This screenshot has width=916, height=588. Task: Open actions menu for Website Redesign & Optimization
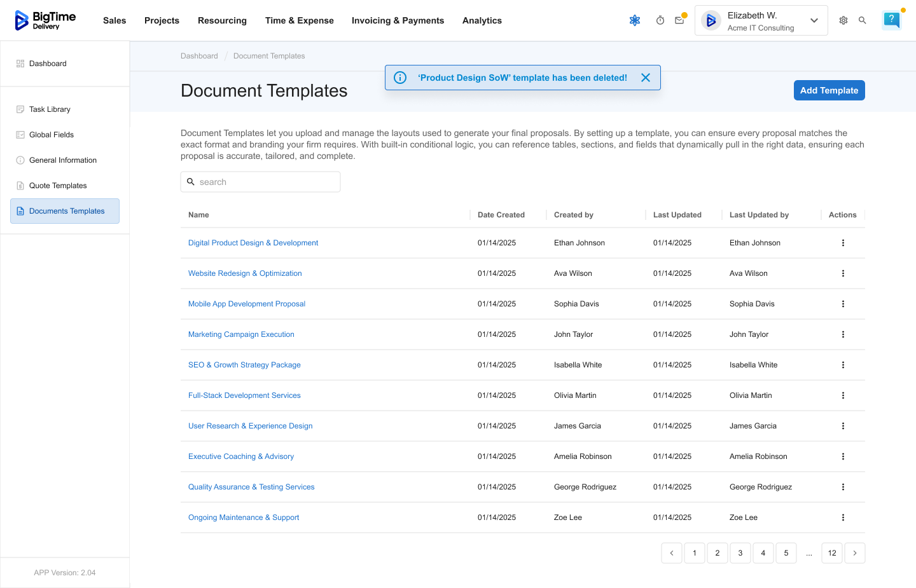click(843, 273)
